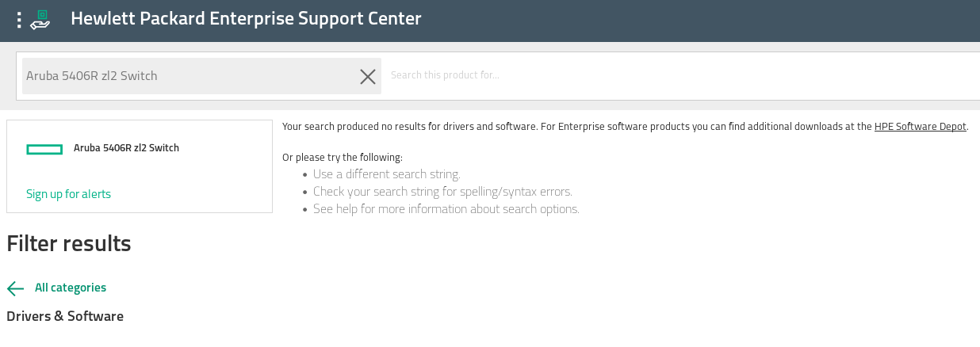Viewport: 980px width, 347px height.
Task: Open the three-dot menu in header
Action: pyautogui.click(x=19, y=20)
